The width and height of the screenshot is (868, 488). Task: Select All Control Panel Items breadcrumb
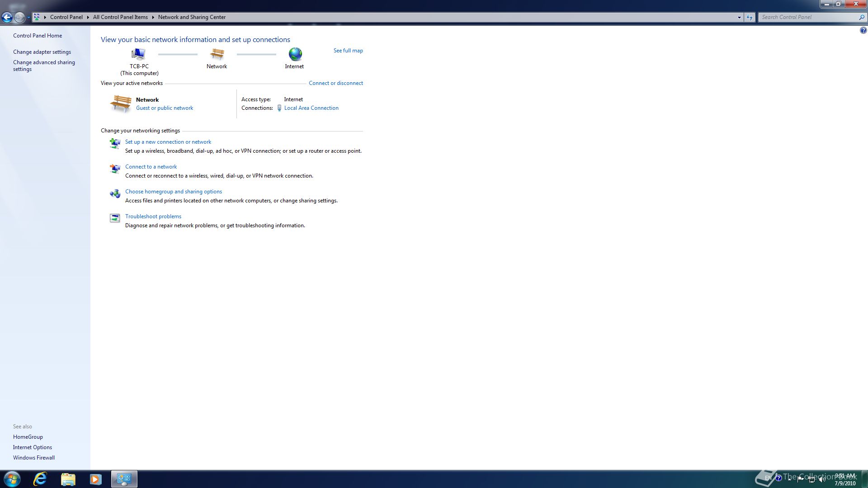pyautogui.click(x=120, y=17)
